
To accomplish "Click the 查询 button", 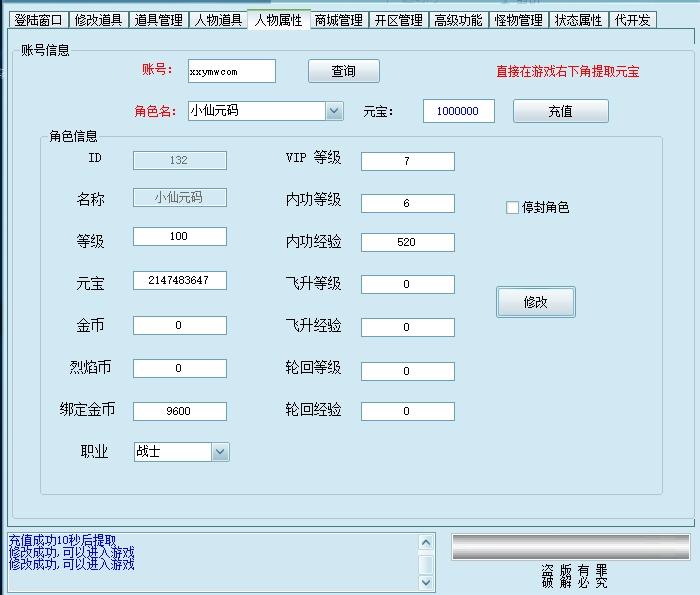I will click(x=344, y=71).
